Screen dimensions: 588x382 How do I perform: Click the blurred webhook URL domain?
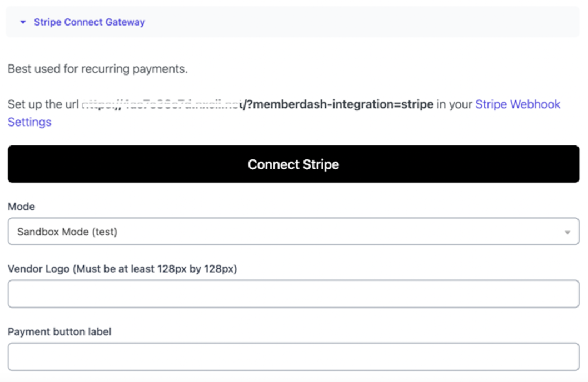click(161, 104)
